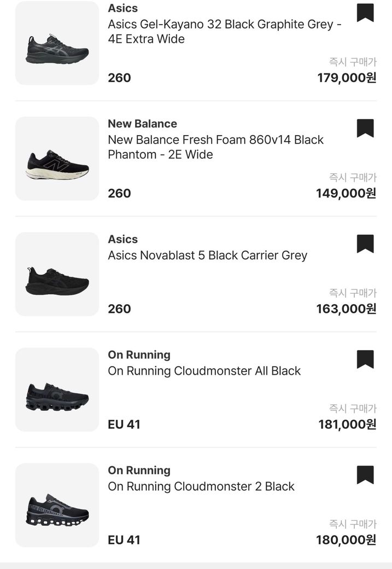Open Asics Gel-Kayano 32 Black Graphite title

224,32
